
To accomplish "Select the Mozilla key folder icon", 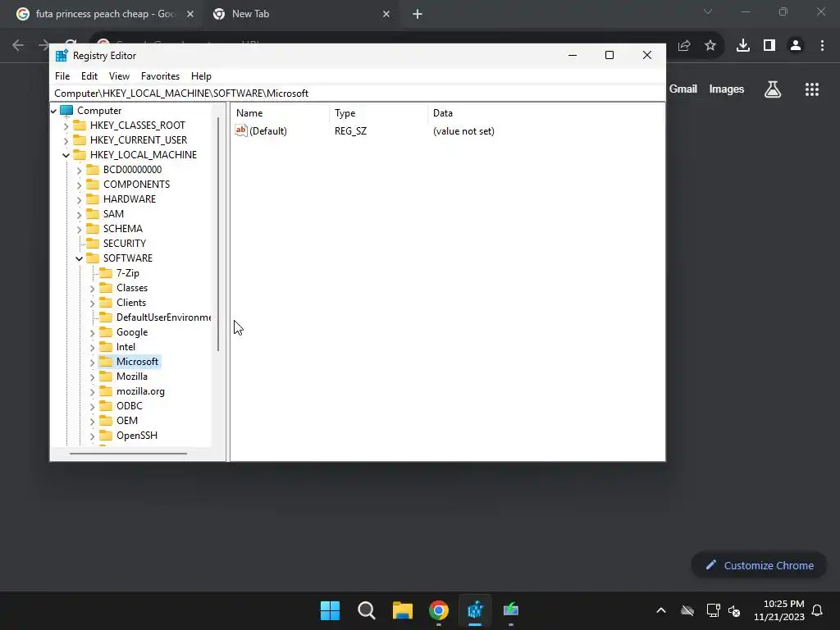I will click(x=106, y=377).
